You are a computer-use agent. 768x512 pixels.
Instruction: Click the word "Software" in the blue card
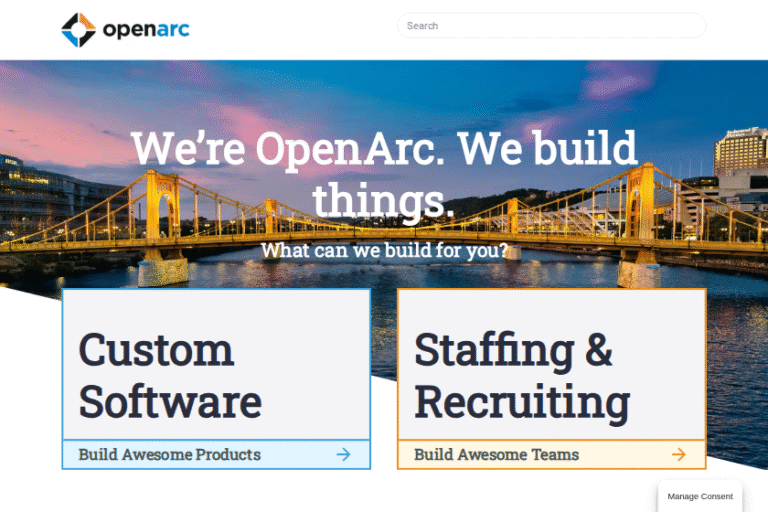pos(169,402)
